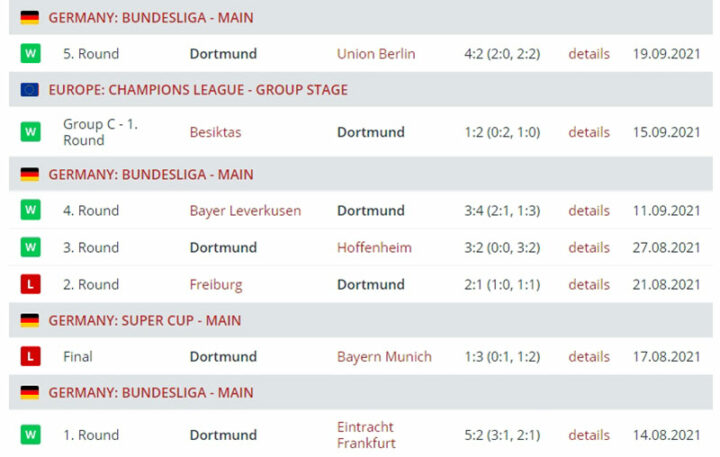View details of the Bayern Munich final
Screen dimensions: 720x457
point(589,357)
